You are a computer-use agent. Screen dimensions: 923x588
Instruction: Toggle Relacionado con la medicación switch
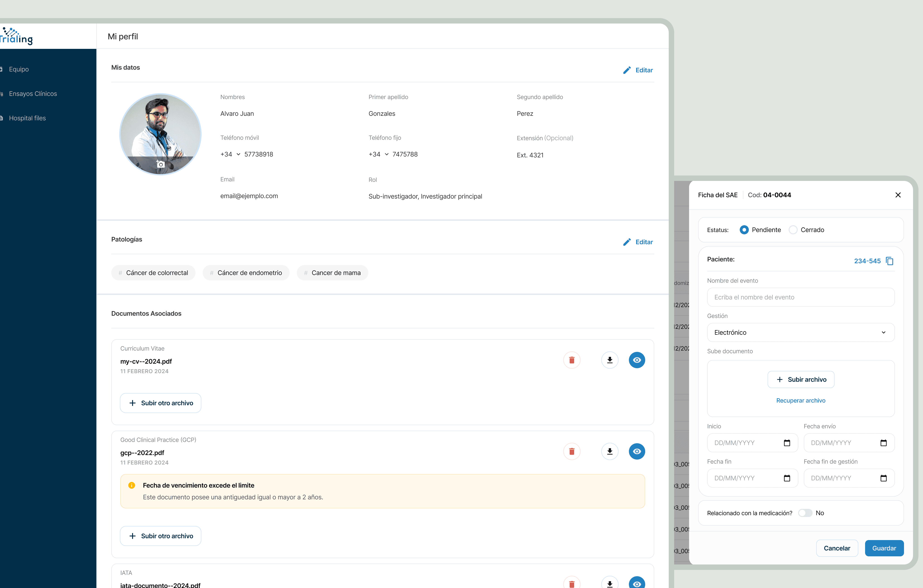(x=805, y=513)
